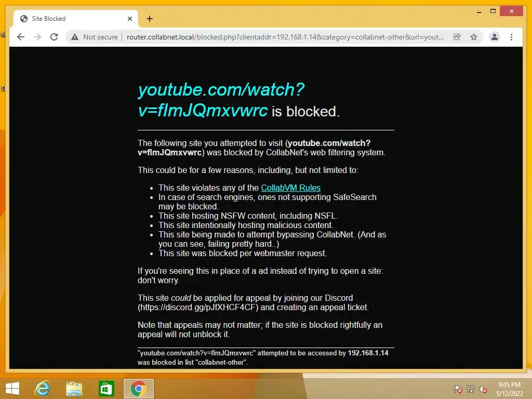Open File Explorer from taskbar
Viewport: 532px width, 399px height.
point(74,389)
